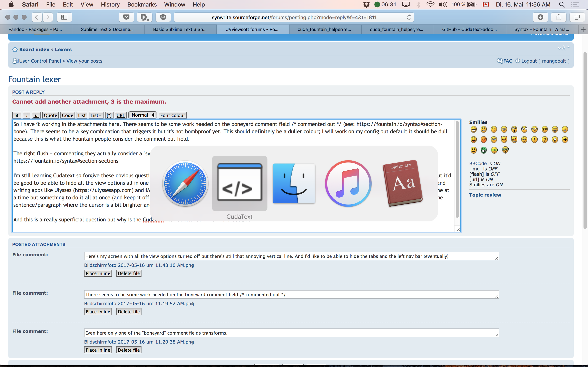The width and height of the screenshot is (588, 367).
Task: Expand the Font colour picker
Action: point(173,115)
